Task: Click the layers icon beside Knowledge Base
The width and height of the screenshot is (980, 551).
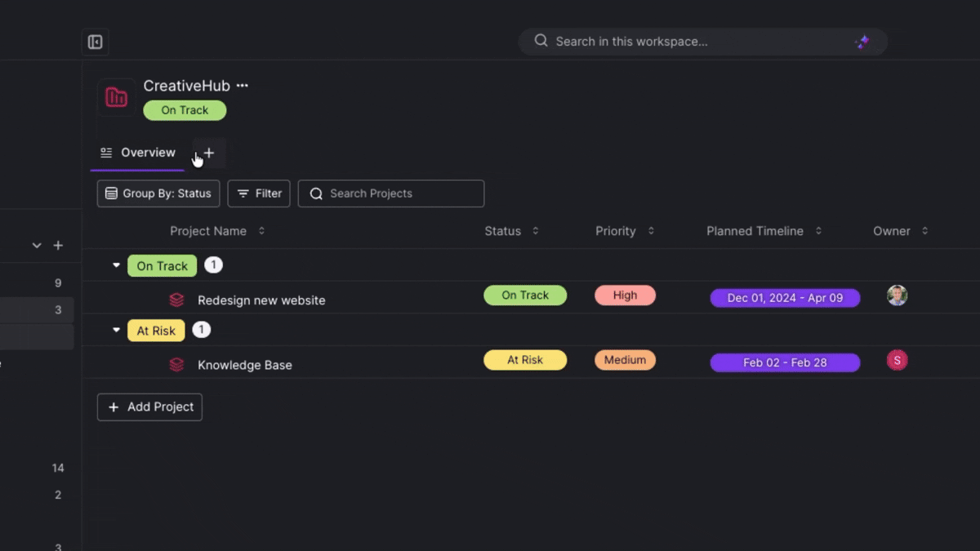Action: pos(176,364)
